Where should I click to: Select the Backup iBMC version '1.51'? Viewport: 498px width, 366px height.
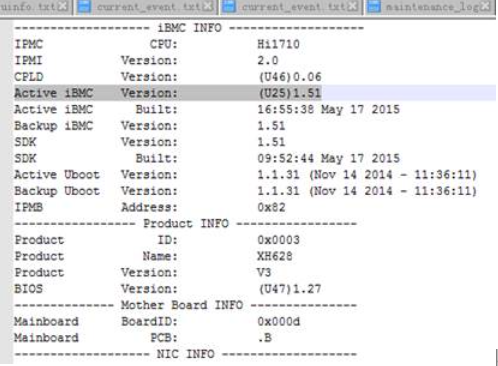[x=271, y=126]
